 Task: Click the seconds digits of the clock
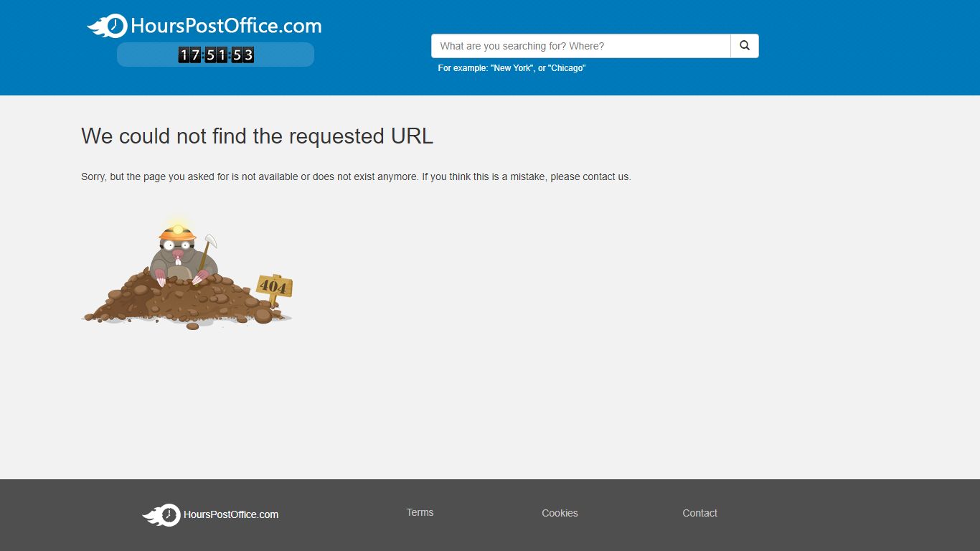(x=242, y=55)
